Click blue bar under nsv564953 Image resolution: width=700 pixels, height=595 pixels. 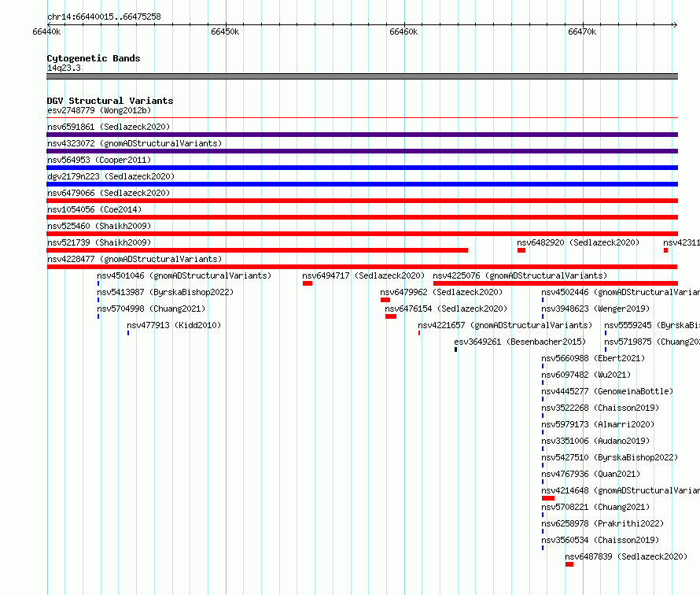[x=362, y=168]
